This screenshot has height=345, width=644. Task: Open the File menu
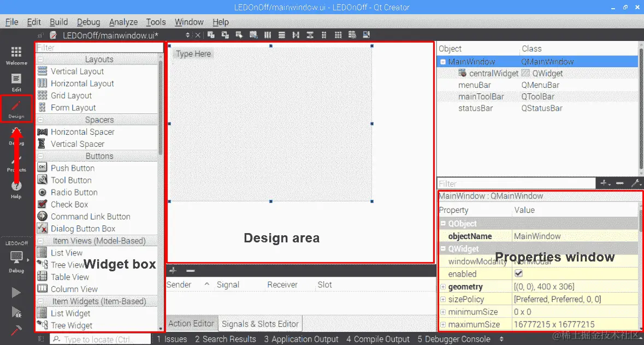[x=11, y=22]
